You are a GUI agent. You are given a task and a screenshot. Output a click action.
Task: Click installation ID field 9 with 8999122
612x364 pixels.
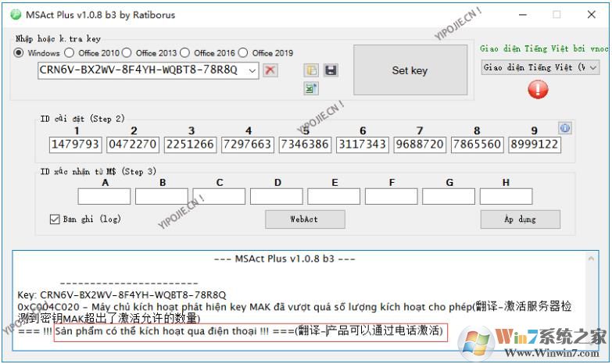pyautogui.click(x=535, y=145)
